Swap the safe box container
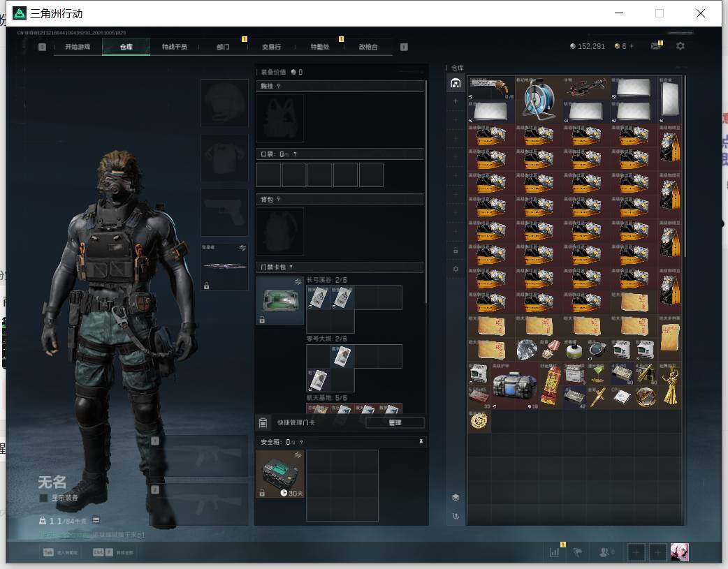The image size is (728, 569). (x=298, y=455)
